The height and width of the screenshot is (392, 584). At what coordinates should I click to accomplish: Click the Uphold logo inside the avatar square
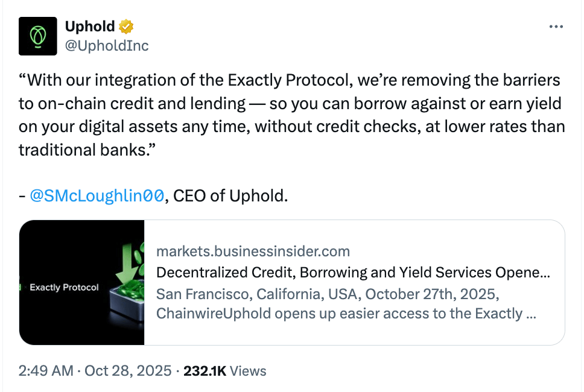(x=38, y=36)
